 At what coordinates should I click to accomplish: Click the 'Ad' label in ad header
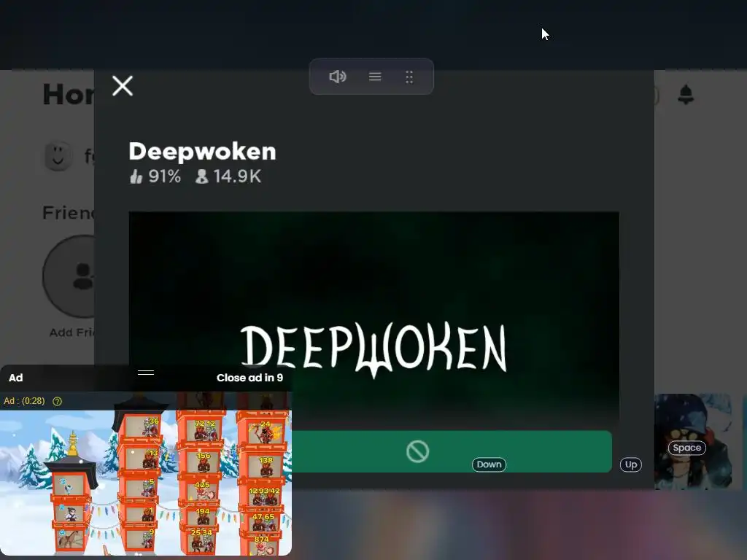[16, 378]
